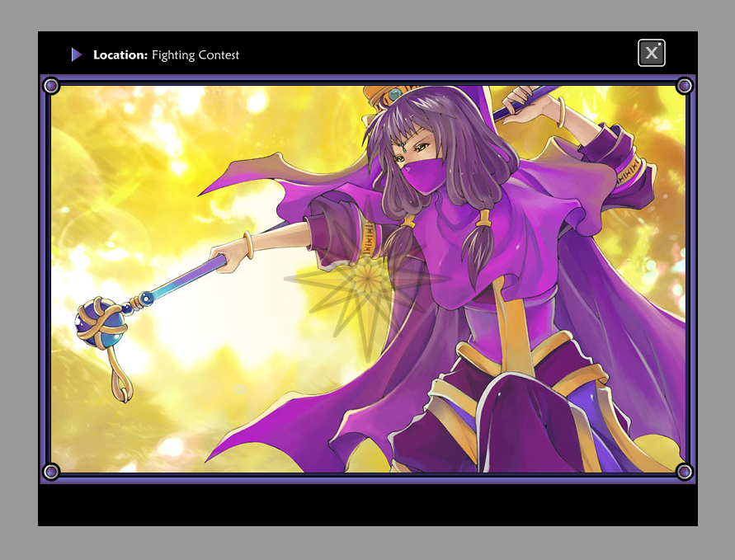Click the teal gem on the character's crown
The image size is (735, 560).
395,95
